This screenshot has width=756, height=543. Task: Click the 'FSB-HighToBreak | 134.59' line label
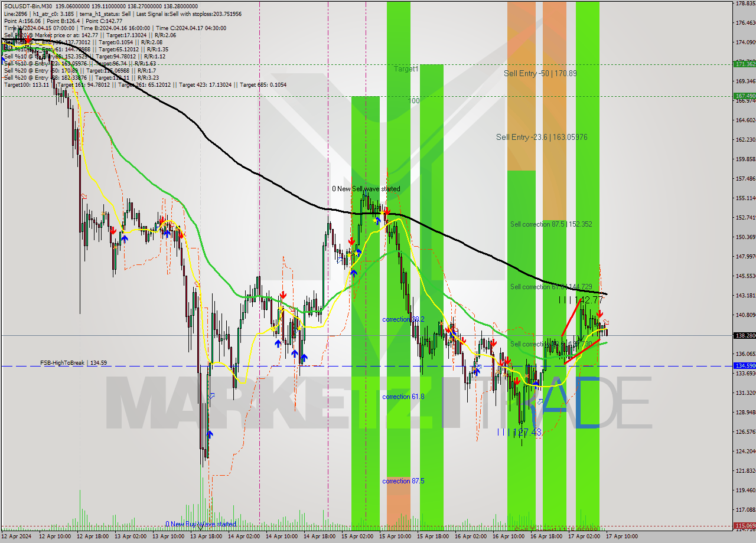point(73,363)
